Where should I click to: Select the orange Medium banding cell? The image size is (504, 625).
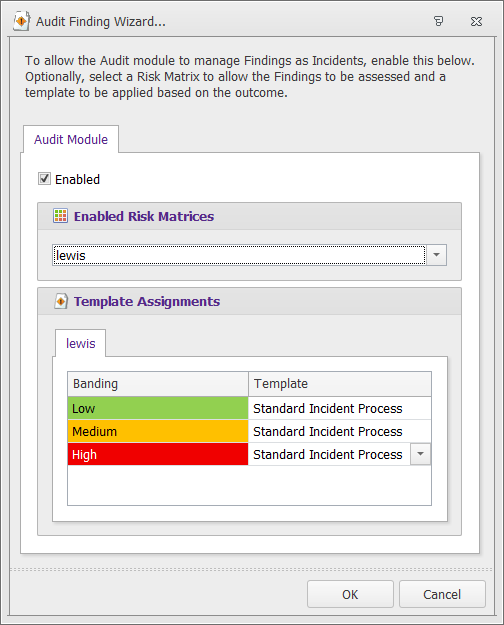tap(158, 431)
